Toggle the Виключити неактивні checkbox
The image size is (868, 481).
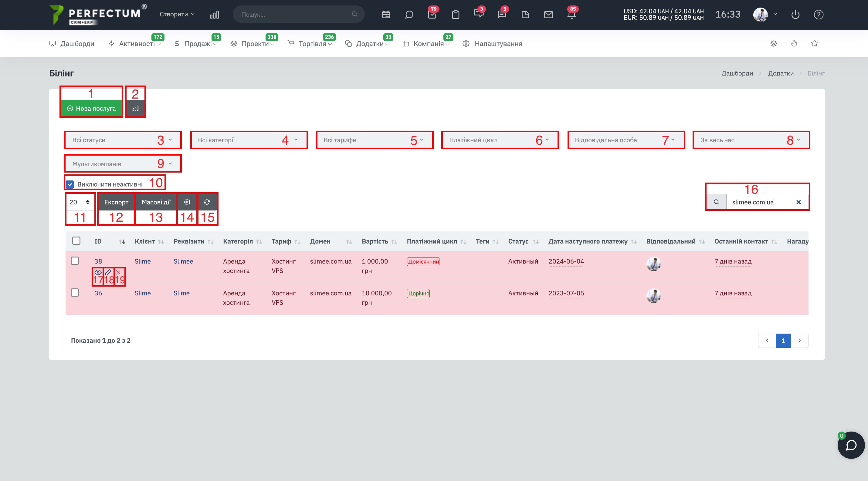70,184
